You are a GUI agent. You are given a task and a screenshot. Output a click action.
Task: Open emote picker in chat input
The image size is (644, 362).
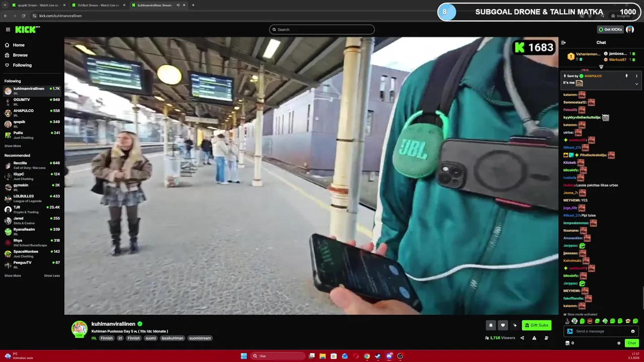[x=633, y=331]
